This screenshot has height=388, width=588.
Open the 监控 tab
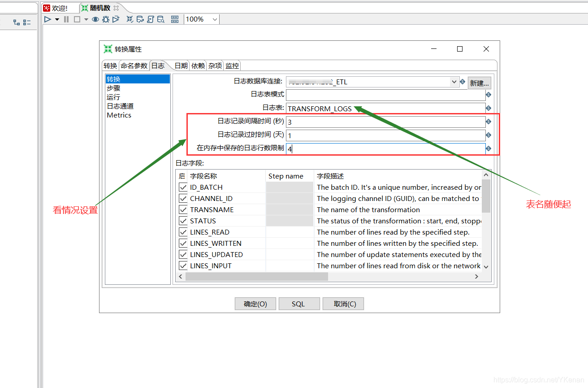click(x=232, y=65)
